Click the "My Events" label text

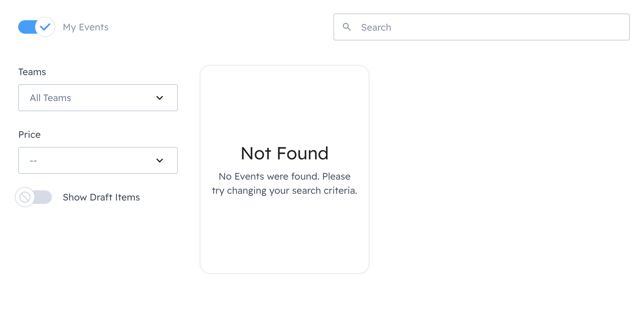click(x=86, y=27)
